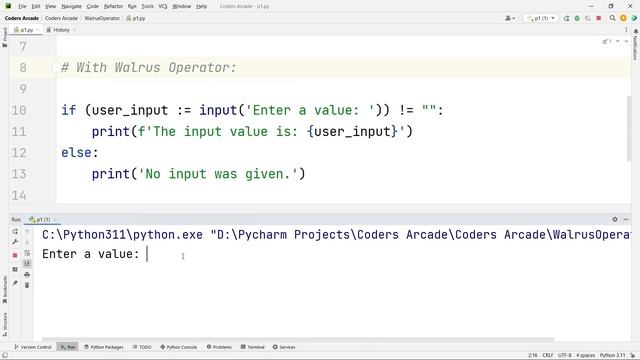Start debugging with the green bug icon
The height and width of the screenshot is (360, 640).
tap(577, 18)
